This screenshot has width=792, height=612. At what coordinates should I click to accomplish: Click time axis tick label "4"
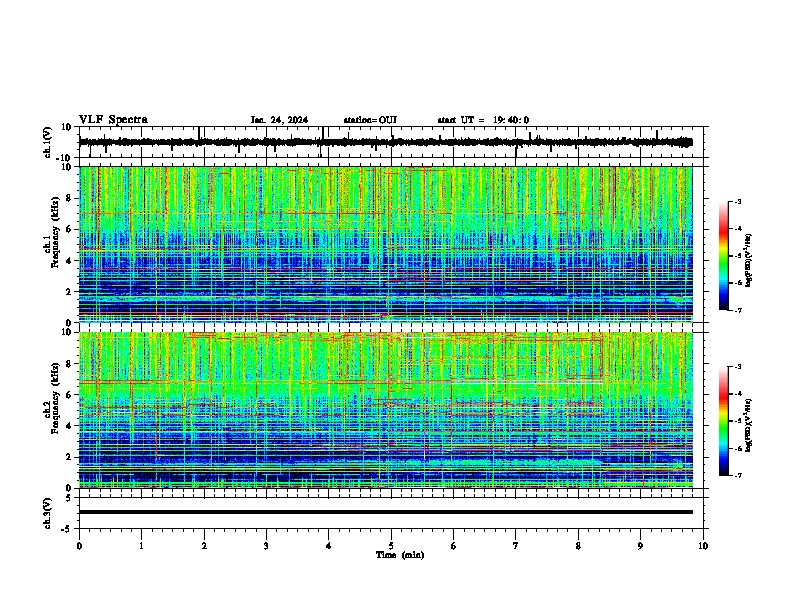(x=328, y=546)
